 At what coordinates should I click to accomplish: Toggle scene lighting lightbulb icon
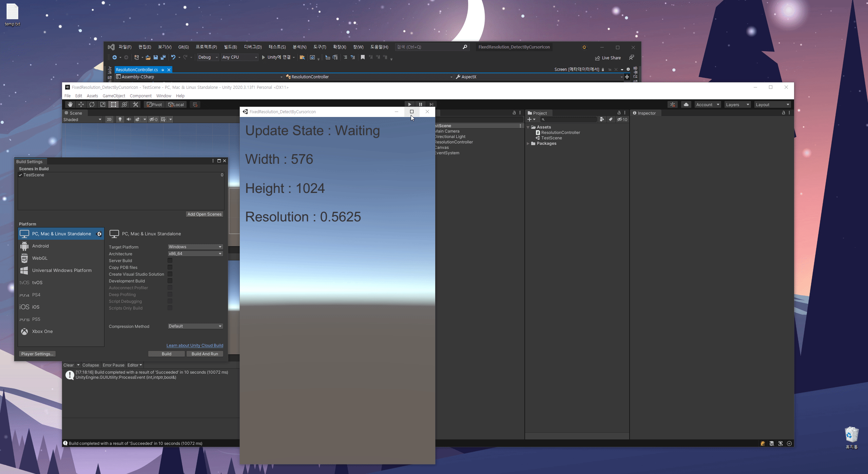pos(120,119)
